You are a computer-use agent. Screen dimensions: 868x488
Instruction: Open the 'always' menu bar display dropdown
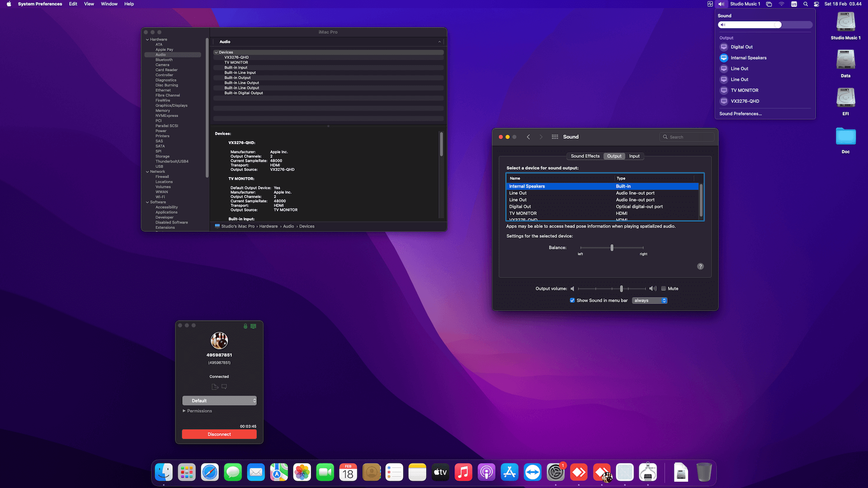pos(650,300)
